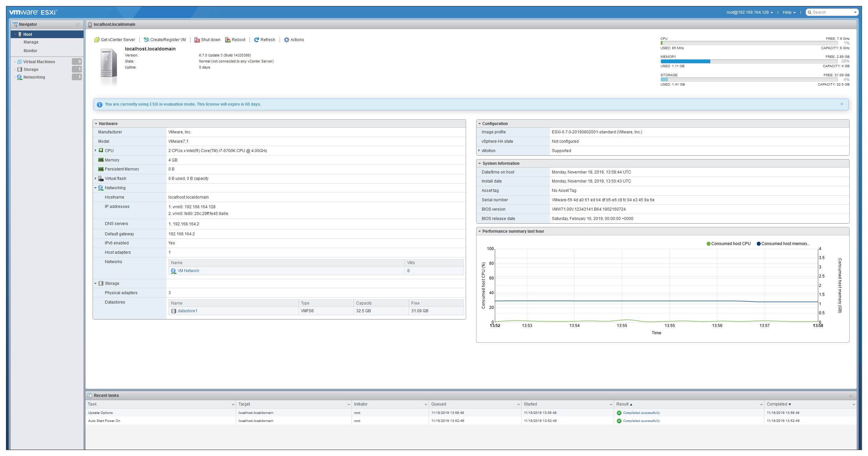This screenshot has width=868, height=456.
Task: Expand the CPU row
Action: pos(95,150)
